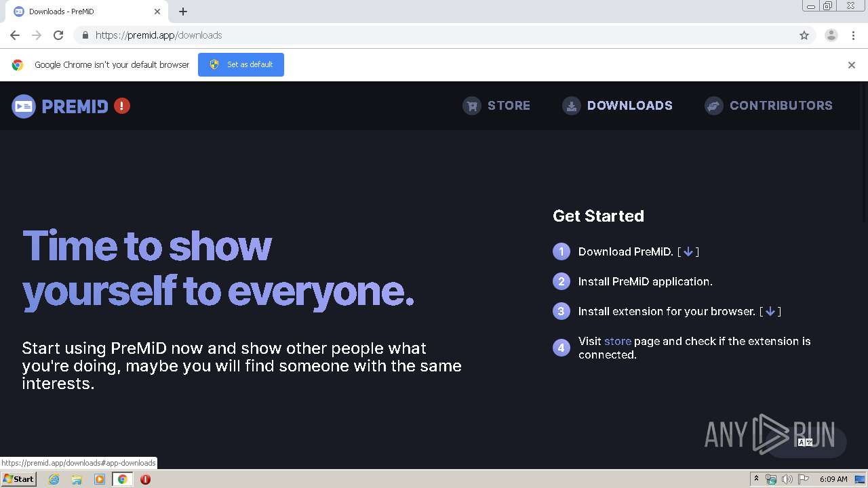Screen dimensions: 868x488
Task: Open a new browser tab
Action: [x=183, y=12]
